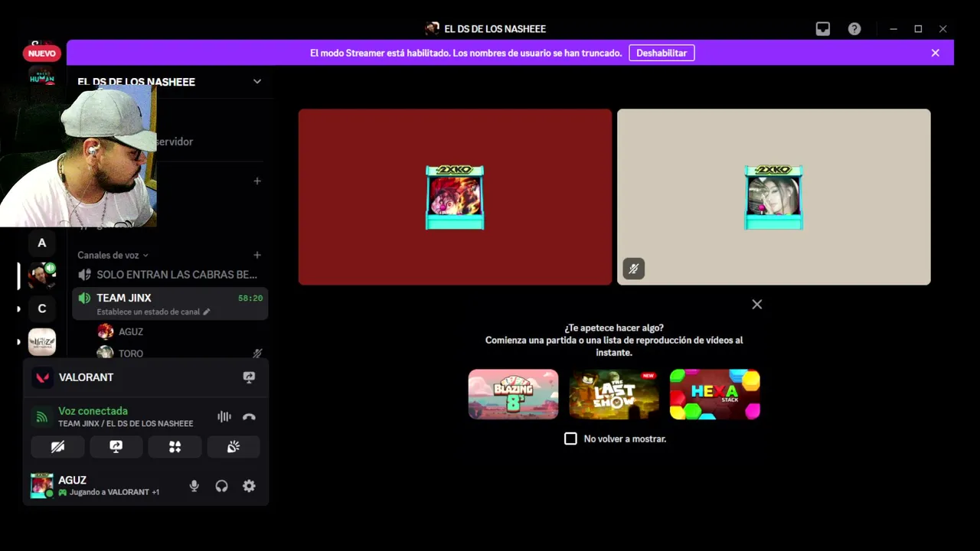Click the muted mic icon beside TORO
The width and height of the screenshot is (980, 551).
pos(257,354)
